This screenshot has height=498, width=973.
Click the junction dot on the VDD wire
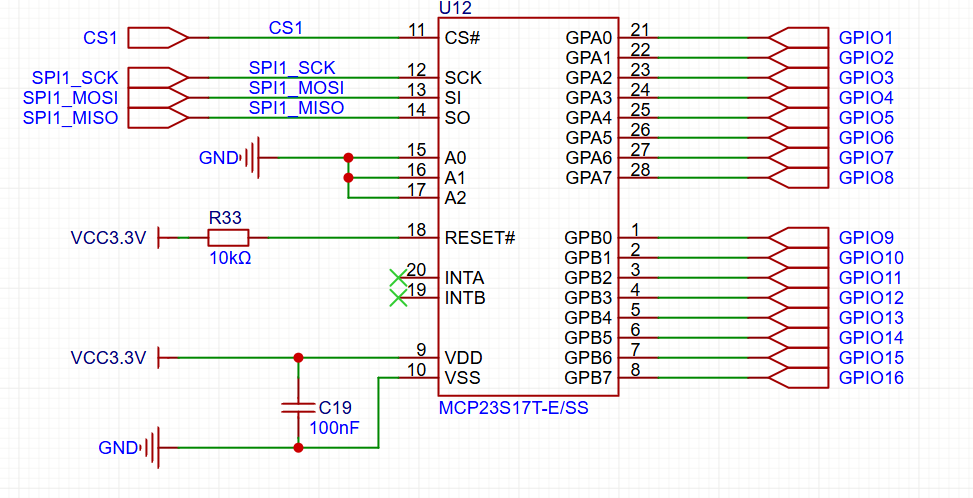click(298, 358)
